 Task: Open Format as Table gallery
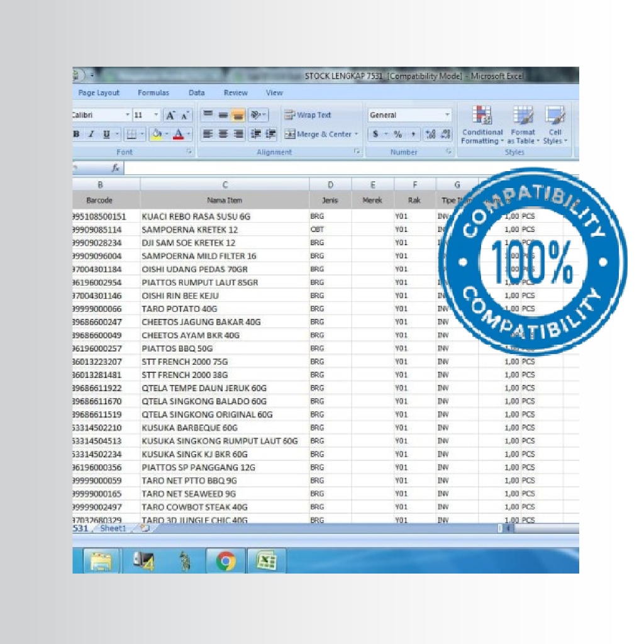click(523, 125)
